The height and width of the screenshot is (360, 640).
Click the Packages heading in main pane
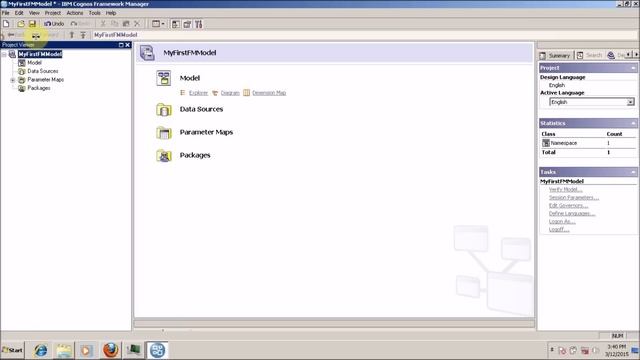click(195, 155)
